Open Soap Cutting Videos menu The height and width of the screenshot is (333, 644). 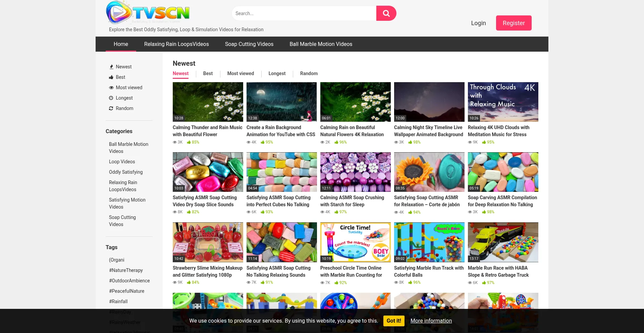click(x=249, y=44)
